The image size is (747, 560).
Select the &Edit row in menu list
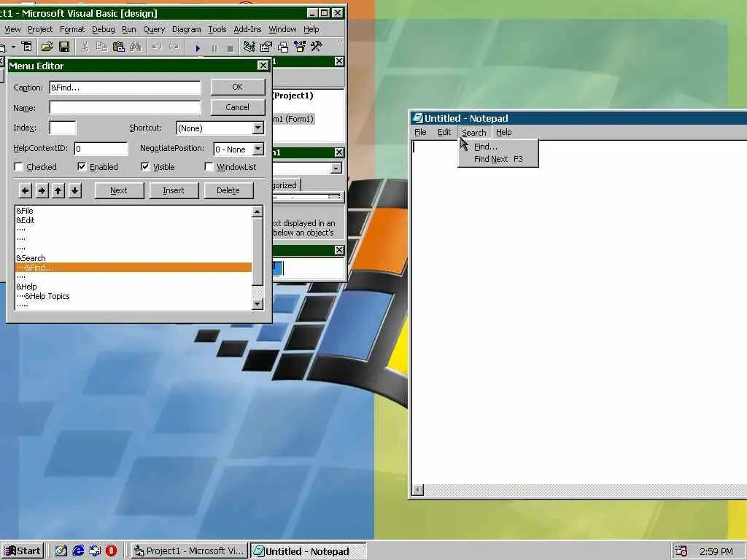[x=133, y=220]
